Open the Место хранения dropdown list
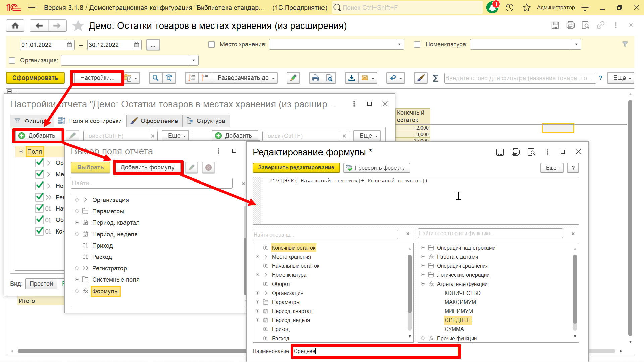644x362 pixels. point(399,44)
